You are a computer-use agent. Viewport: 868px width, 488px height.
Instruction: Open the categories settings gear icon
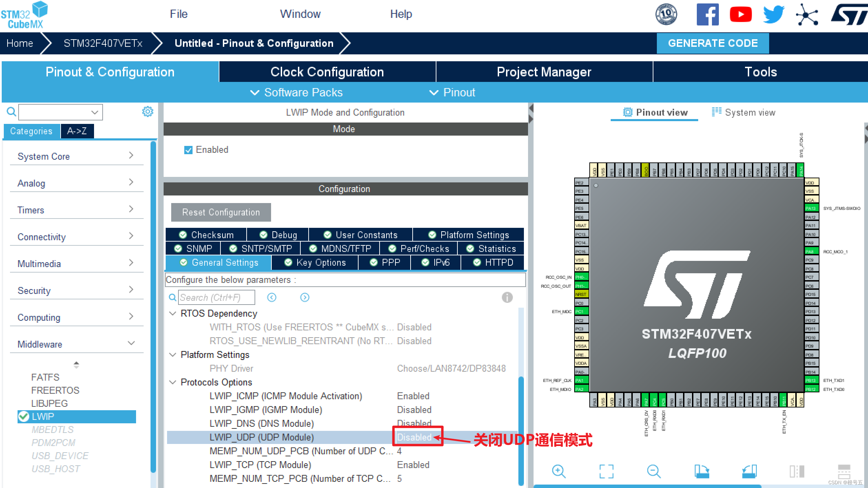tap(148, 112)
